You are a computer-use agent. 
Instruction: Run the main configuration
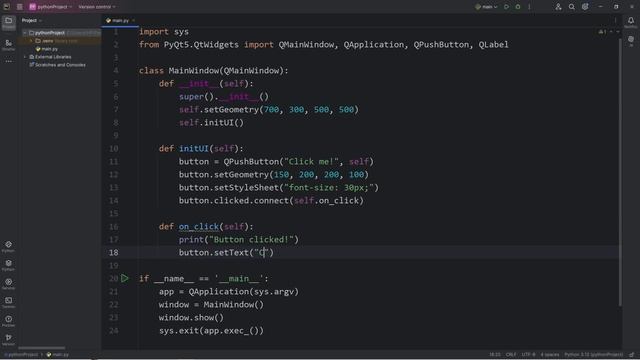tap(507, 7)
